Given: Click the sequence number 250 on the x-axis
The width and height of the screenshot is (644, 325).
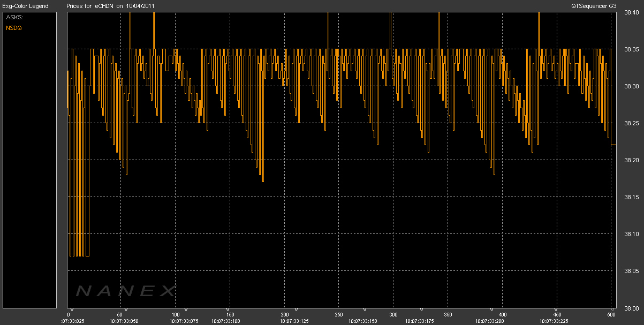Looking at the screenshot, I should click(339, 315).
